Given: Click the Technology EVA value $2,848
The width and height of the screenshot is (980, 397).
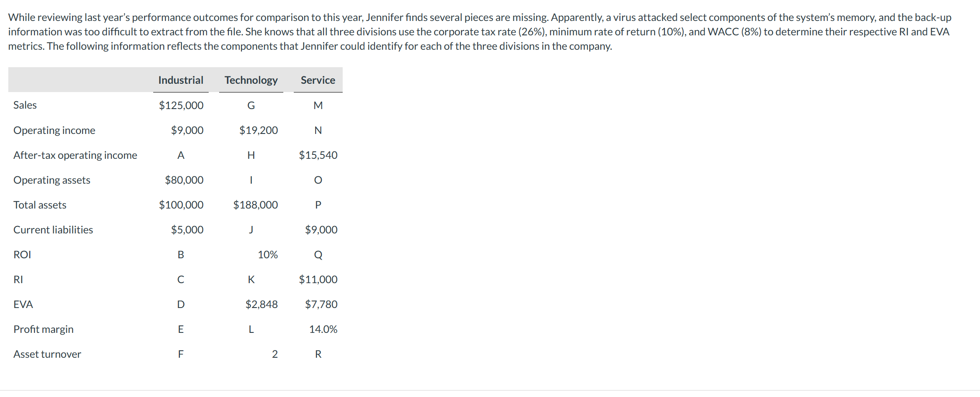Looking at the screenshot, I should point(261,304).
